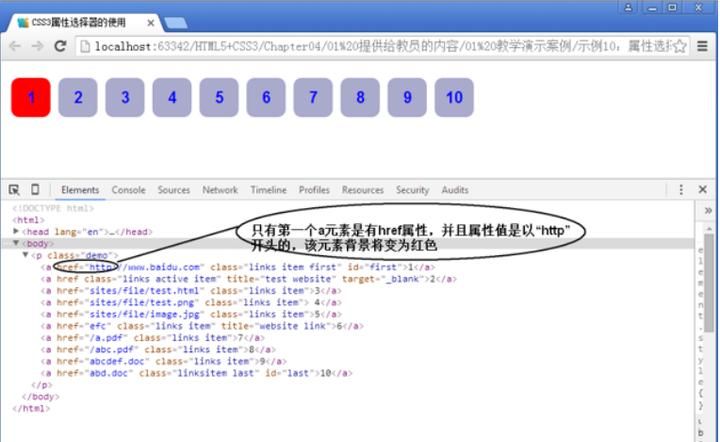Select the closing </html> tag row

tap(31, 408)
